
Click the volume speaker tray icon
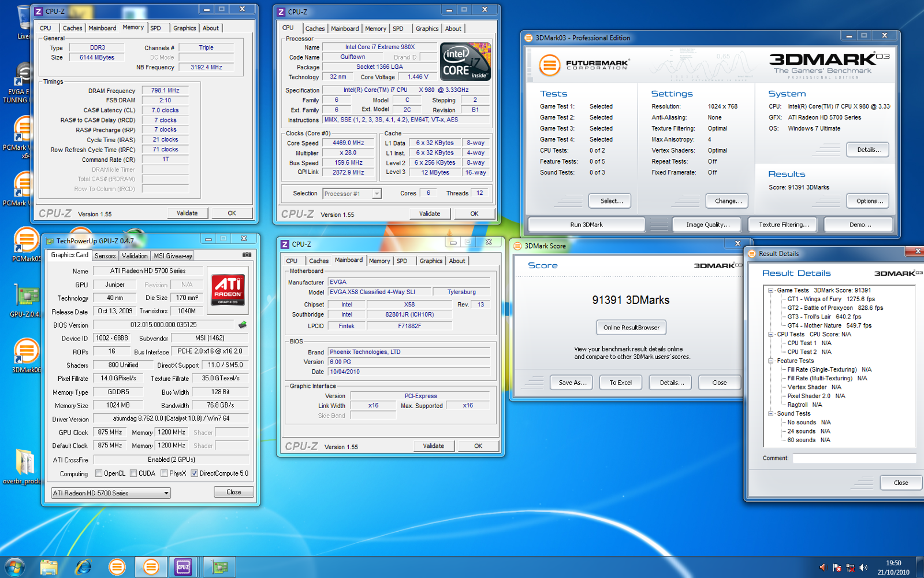click(863, 568)
